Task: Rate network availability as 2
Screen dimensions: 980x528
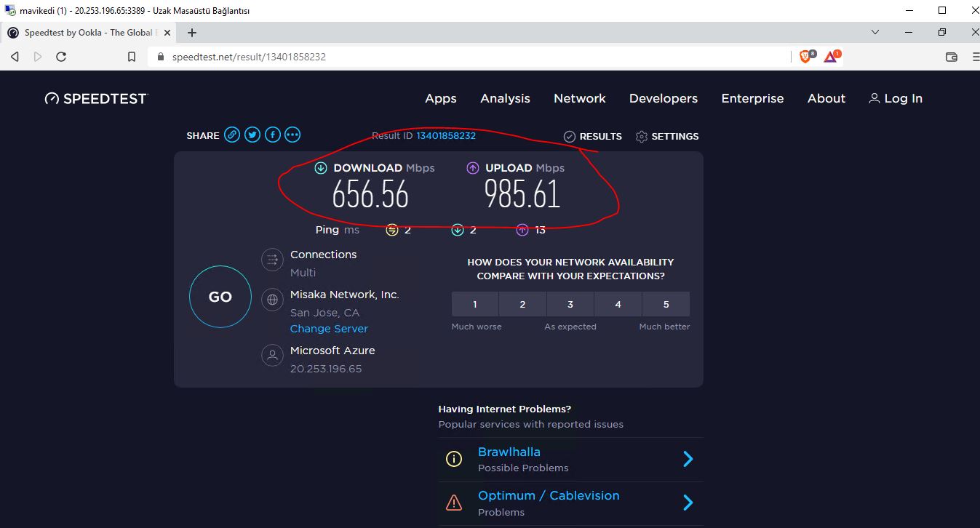Action: pos(522,304)
